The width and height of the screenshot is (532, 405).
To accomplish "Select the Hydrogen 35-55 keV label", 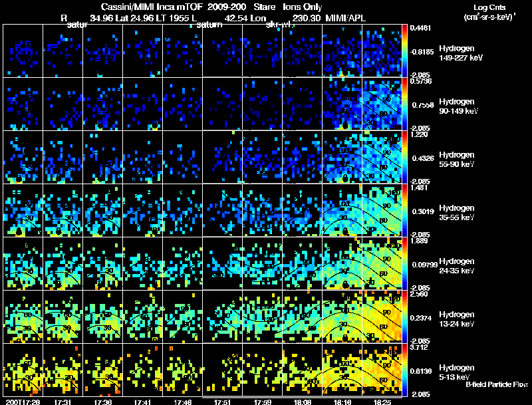I will point(457,213).
